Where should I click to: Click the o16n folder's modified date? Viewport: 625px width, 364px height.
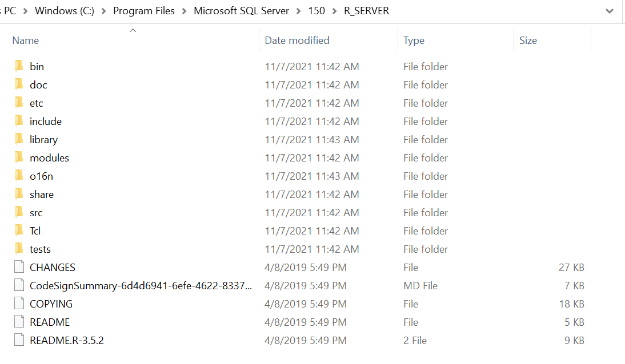312,176
